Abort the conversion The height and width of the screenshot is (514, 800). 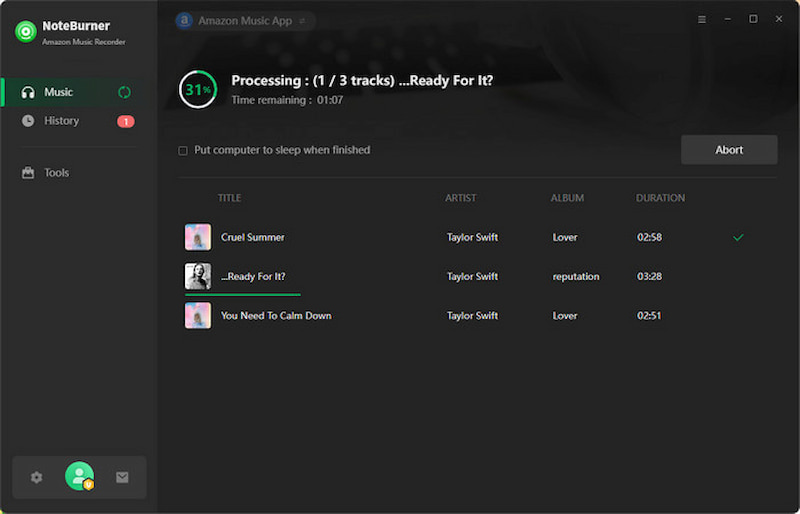(729, 150)
